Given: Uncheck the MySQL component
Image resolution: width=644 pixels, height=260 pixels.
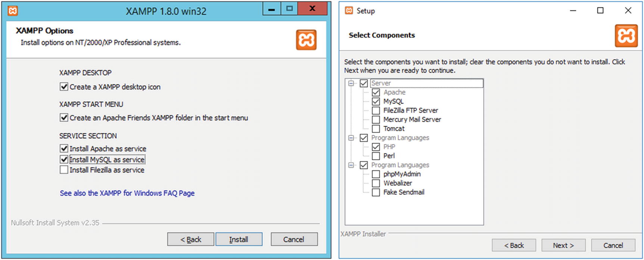Looking at the screenshot, I should point(376,101).
